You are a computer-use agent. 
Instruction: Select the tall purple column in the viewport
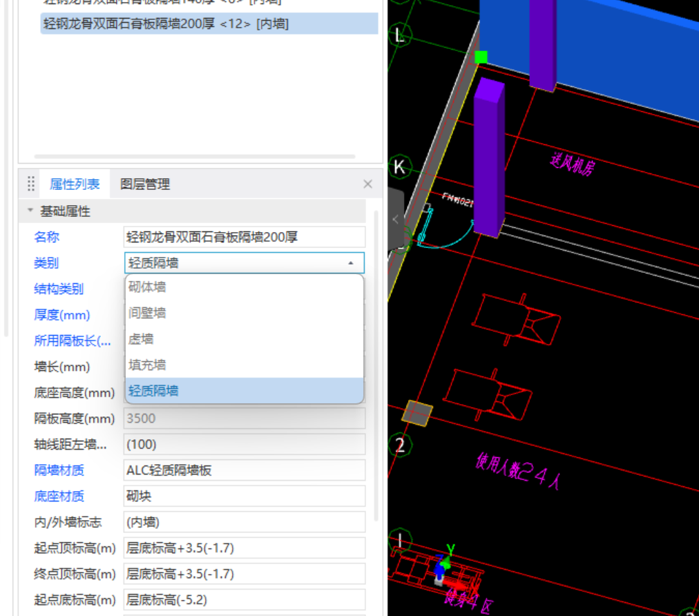(490, 157)
